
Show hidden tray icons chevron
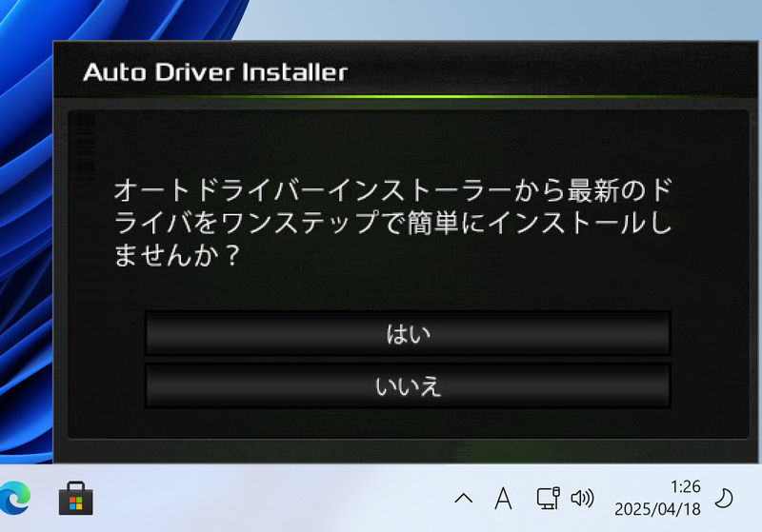click(x=464, y=498)
